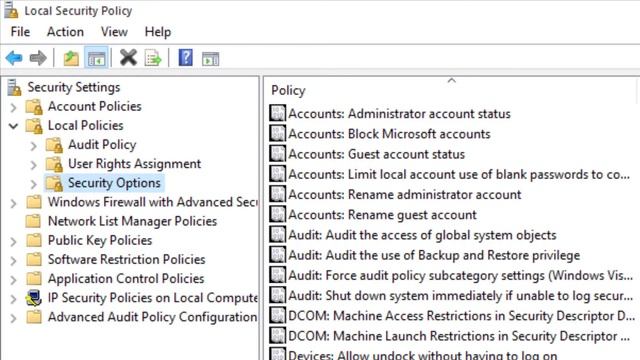Select 'Accounts: Limit local account use of blank passwords' policy
Image resolution: width=640 pixels, height=360 pixels.
coord(459,174)
